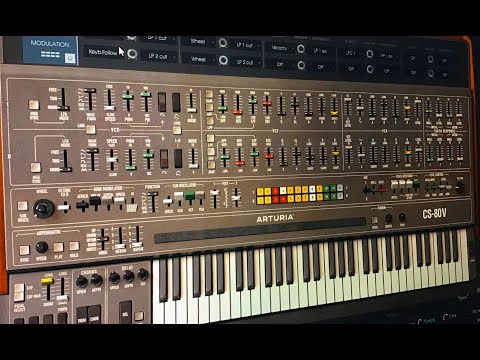Open the LFO 1 modulation source dropdown
The width and height of the screenshot is (480, 360).
tap(351, 53)
